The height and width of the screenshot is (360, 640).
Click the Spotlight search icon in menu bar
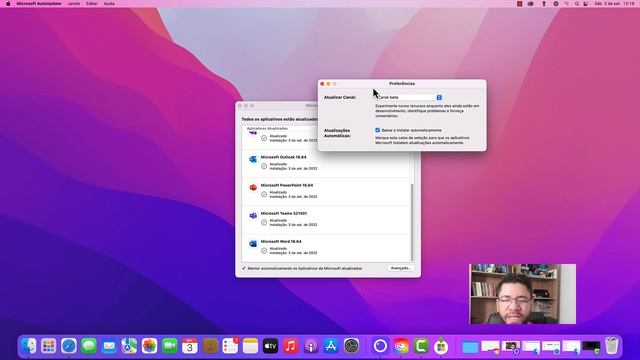tap(577, 4)
